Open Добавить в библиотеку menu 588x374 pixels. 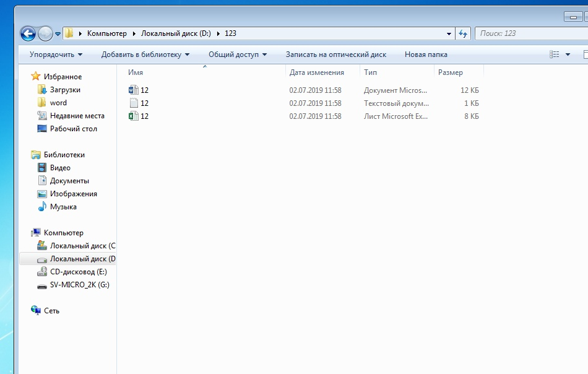[x=145, y=54]
